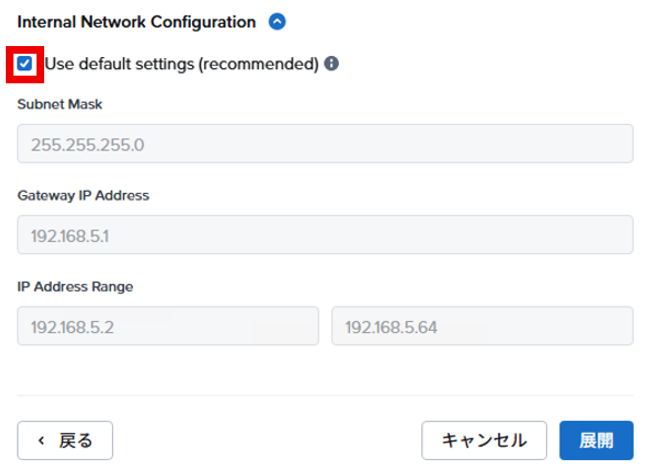Image resolution: width=649 pixels, height=466 pixels.
Task: Click the IP Address Range label
Action: point(75,286)
